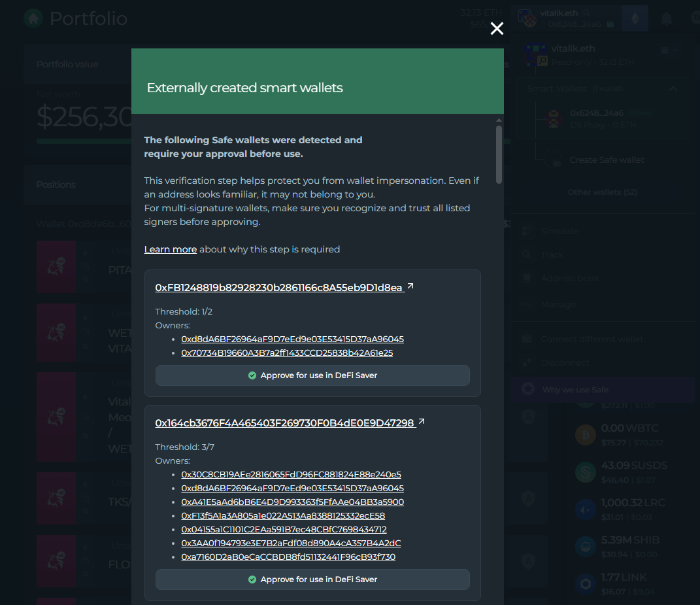
Task: Click the Portfolio home icon
Action: [33, 18]
